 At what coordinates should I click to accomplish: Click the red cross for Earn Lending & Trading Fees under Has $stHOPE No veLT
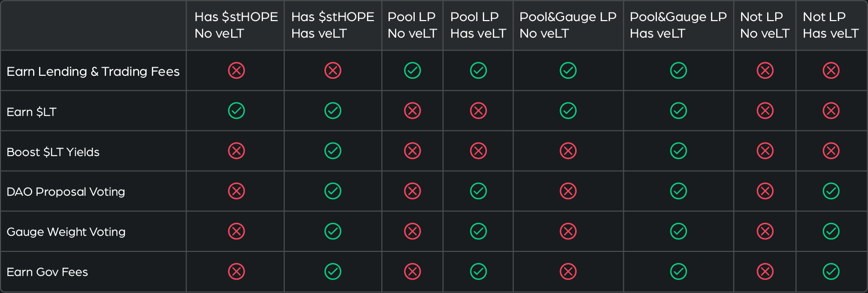pyautogui.click(x=237, y=71)
